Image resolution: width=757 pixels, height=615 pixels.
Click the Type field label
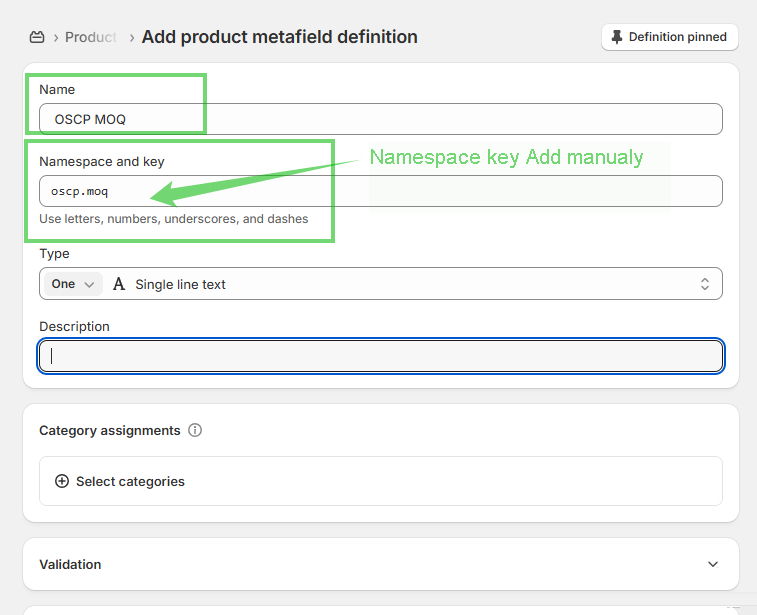pyautogui.click(x=54, y=254)
